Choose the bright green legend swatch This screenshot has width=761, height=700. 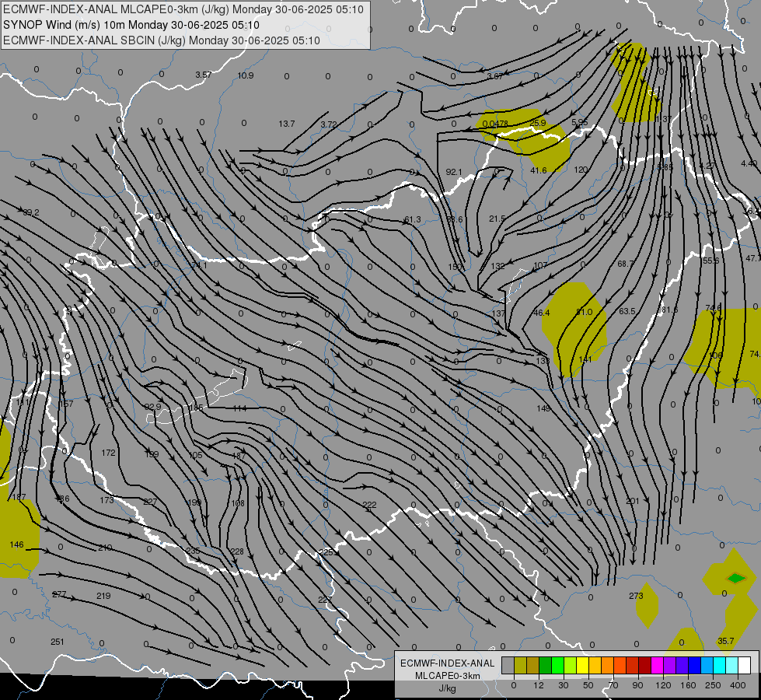pos(557,665)
